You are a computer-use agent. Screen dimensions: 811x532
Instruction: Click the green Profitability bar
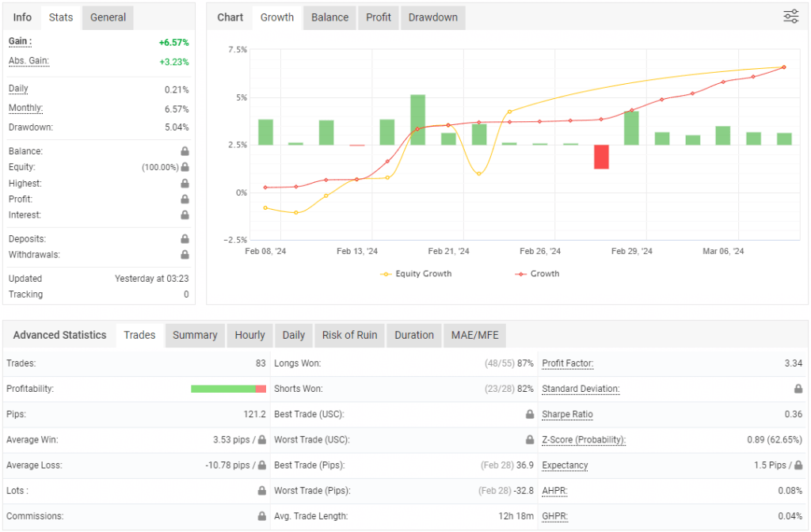point(228,389)
